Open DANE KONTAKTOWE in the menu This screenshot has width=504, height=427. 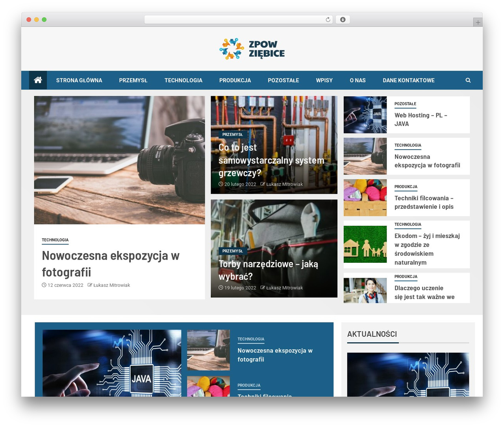[409, 80]
